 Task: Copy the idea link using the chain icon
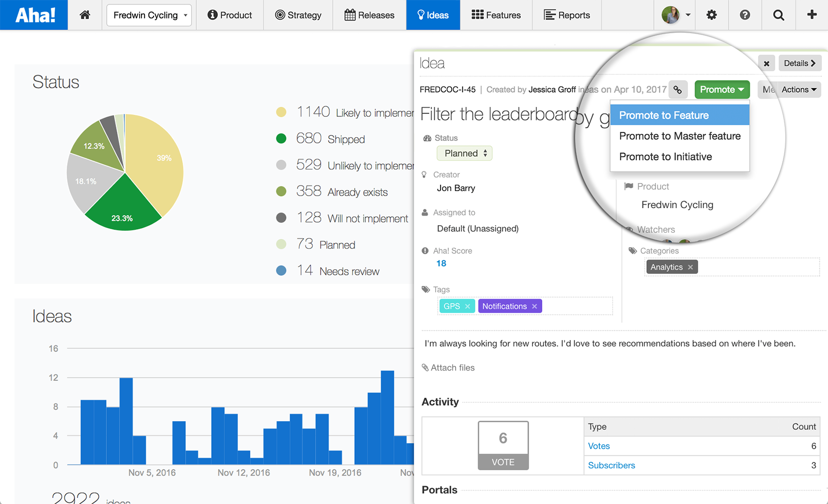678,89
